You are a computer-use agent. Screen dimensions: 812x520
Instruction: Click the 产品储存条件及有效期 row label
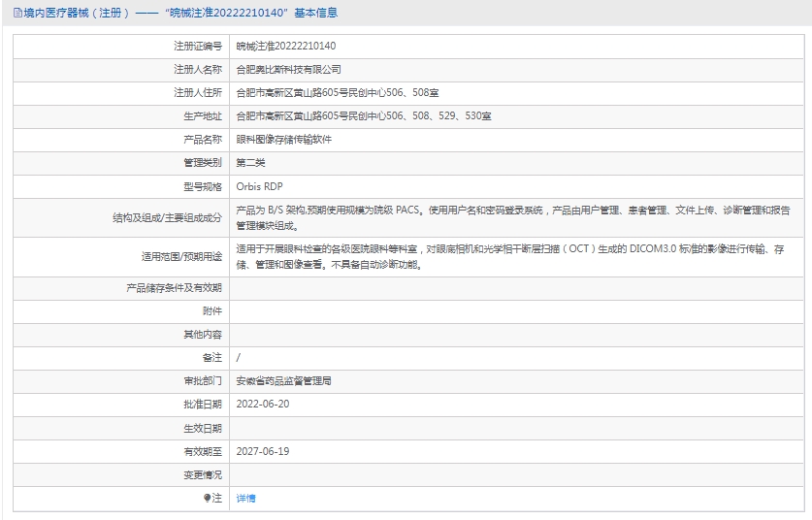point(174,287)
